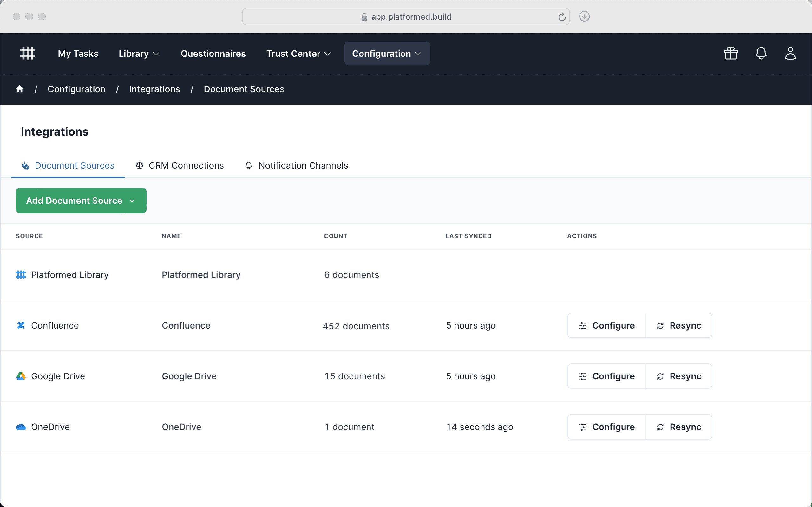Open the user profile icon
Image resolution: width=812 pixels, height=507 pixels.
[790, 53]
